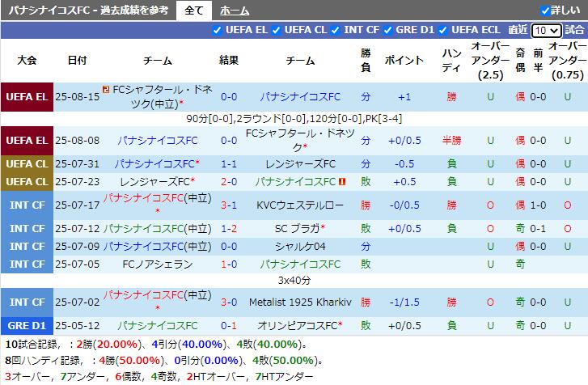The width and height of the screenshot is (588, 385).
Task: Click the 1-0 first-half score
Action: [x=538, y=205]
